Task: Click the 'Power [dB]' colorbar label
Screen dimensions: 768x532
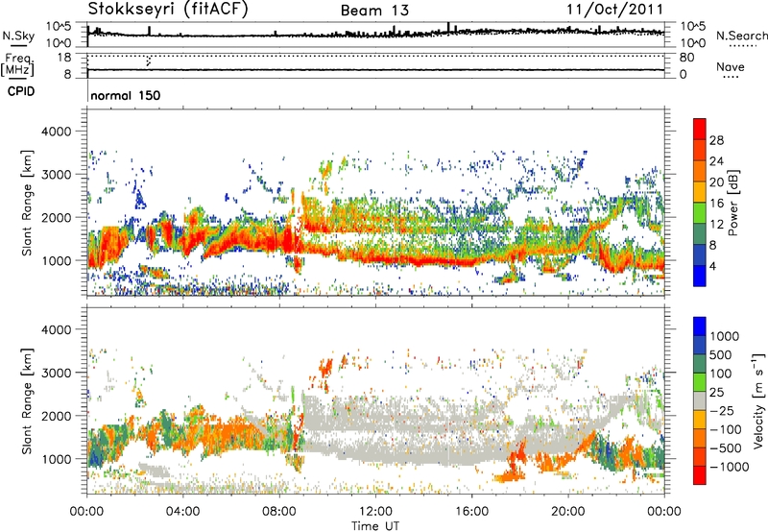Action: coord(733,203)
